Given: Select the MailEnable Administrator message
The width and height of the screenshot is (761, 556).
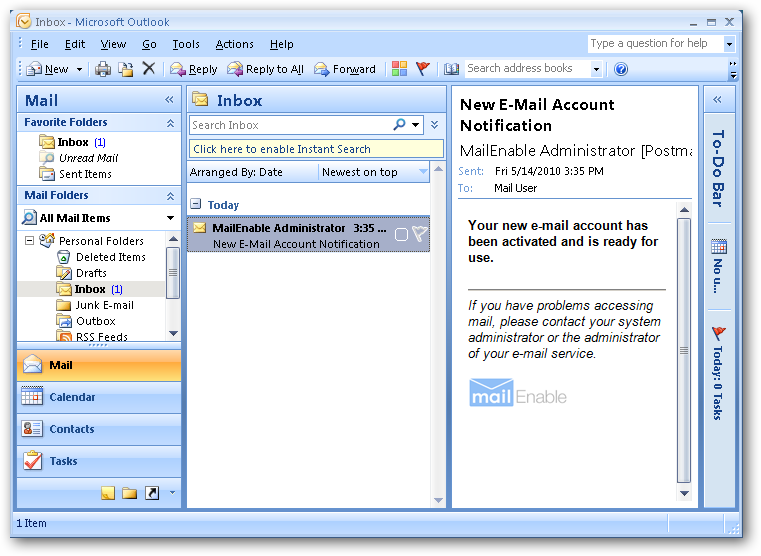Looking at the screenshot, I should (308, 235).
